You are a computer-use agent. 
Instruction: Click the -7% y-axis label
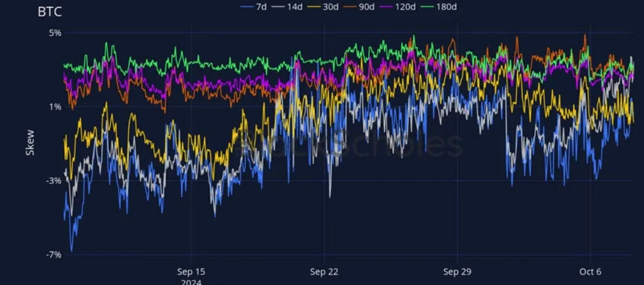pos(54,255)
